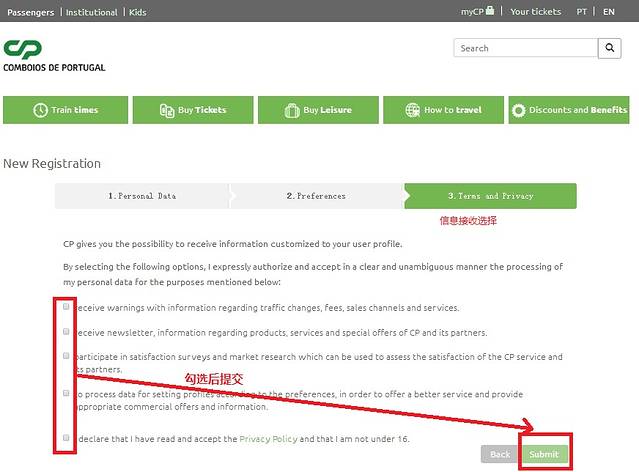This screenshot has height=472, width=639.
Task: Click the myCP user icon
Action: tap(490, 11)
